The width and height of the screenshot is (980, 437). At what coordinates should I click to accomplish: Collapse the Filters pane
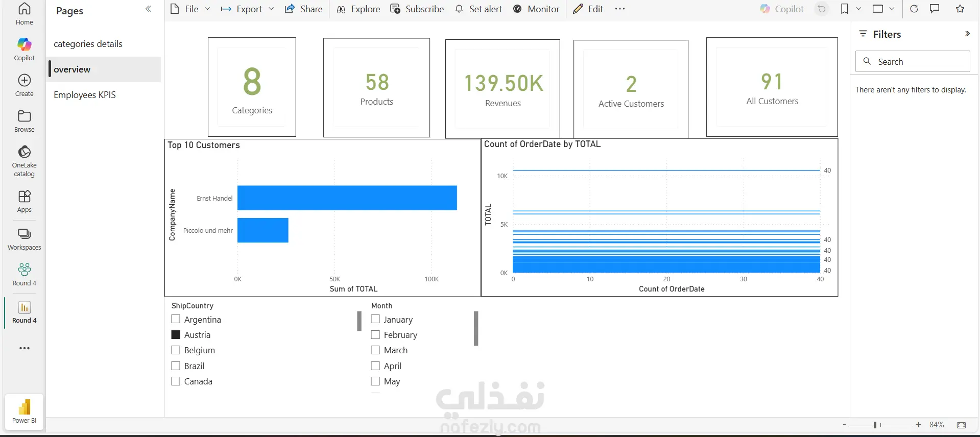click(967, 34)
